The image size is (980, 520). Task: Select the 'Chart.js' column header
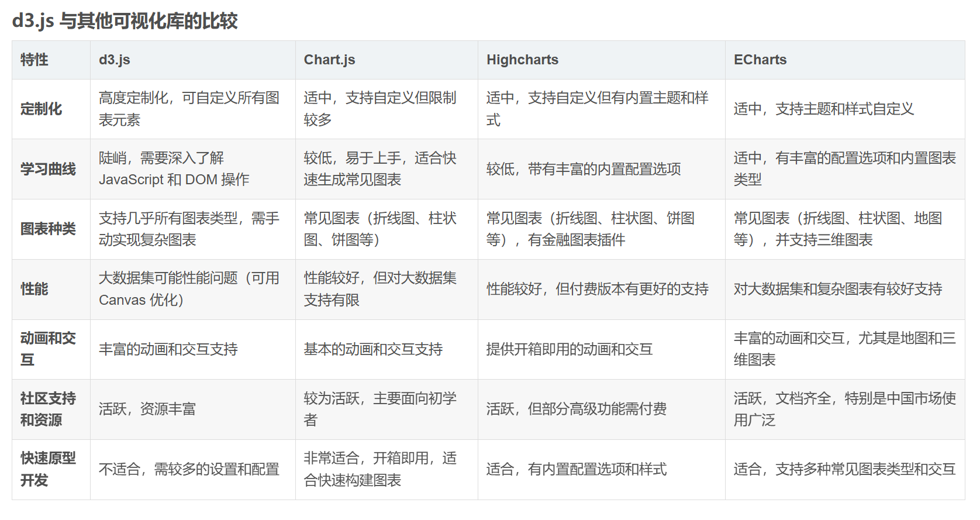click(x=387, y=60)
